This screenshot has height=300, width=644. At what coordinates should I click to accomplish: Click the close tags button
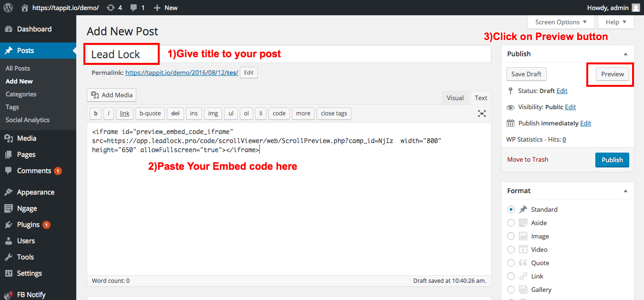click(x=334, y=114)
